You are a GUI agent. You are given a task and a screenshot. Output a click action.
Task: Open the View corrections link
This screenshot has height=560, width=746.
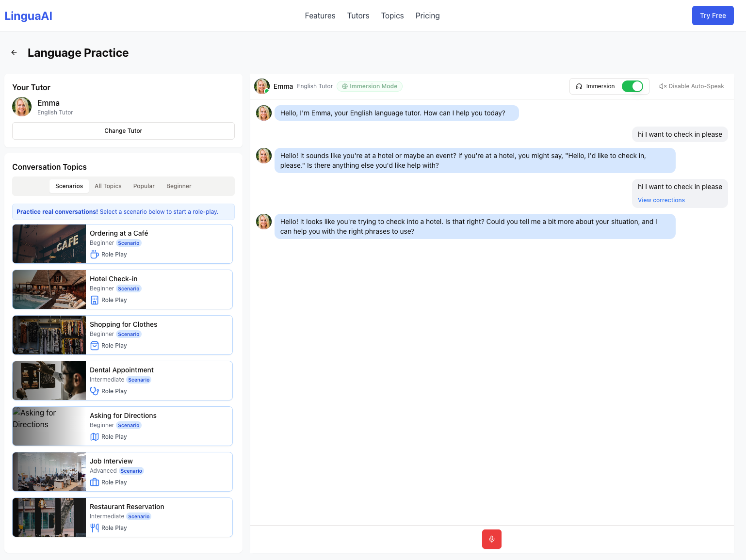[x=661, y=200]
